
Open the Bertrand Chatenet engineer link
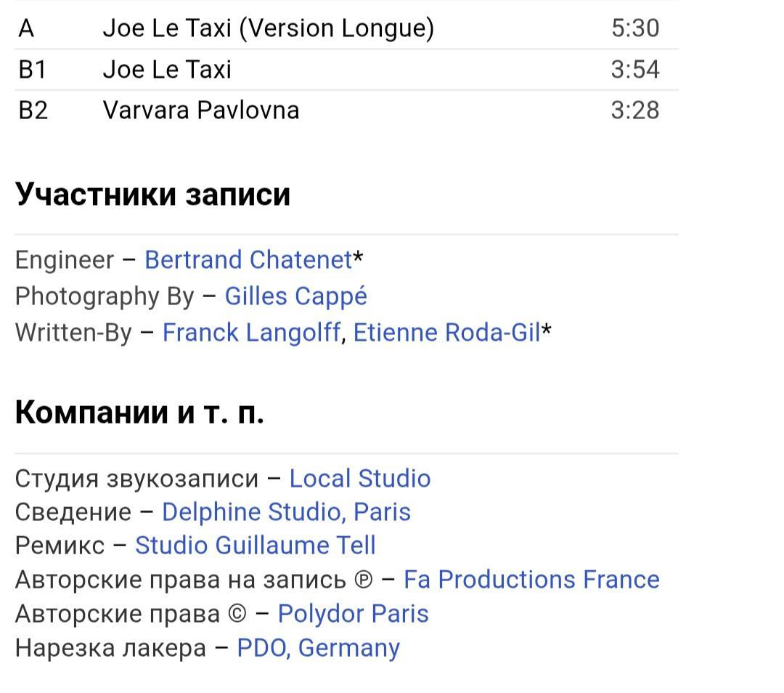(248, 260)
